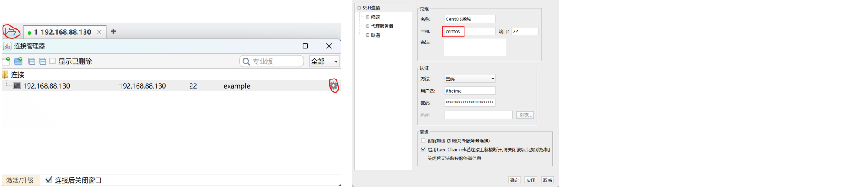This screenshot has height=190, width=868.
Task: Minimize the 连接管理器 window
Action: click(x=282, y=46)
